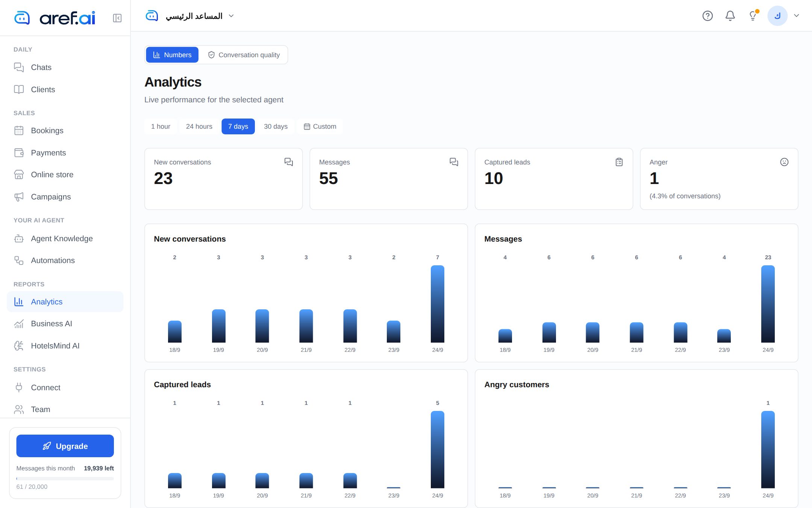Viewport: 812px width, 508px height.
Task: Expand the account menu chevron
Action: pyautogui.click(x=796, y=16)
